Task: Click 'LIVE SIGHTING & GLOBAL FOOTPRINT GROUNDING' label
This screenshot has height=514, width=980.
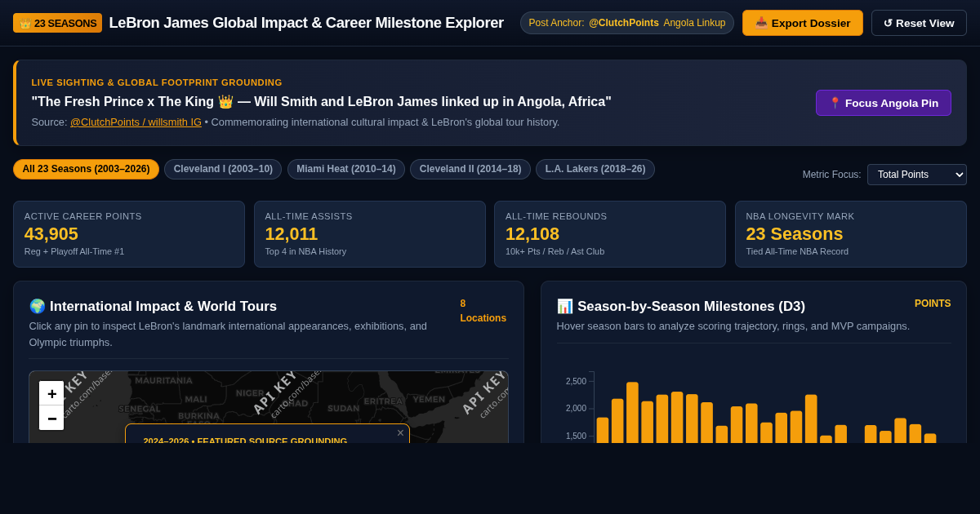Action: click(157, 82)
